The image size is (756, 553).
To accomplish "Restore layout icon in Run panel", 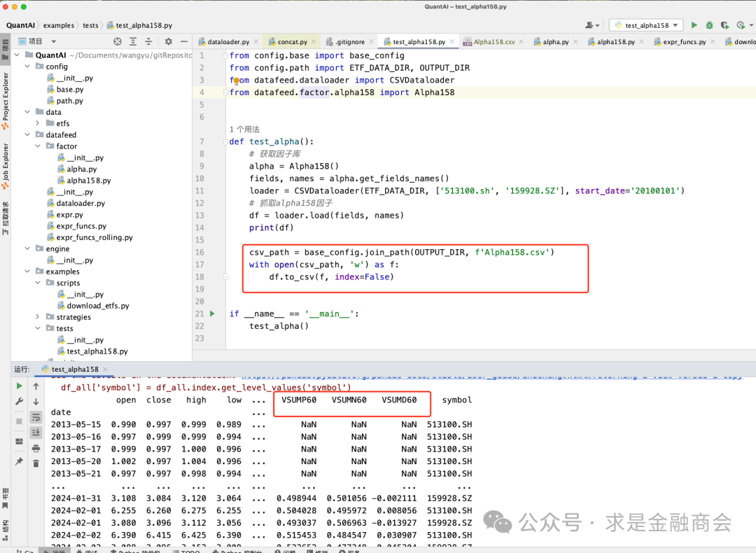I will coord(20,441).
